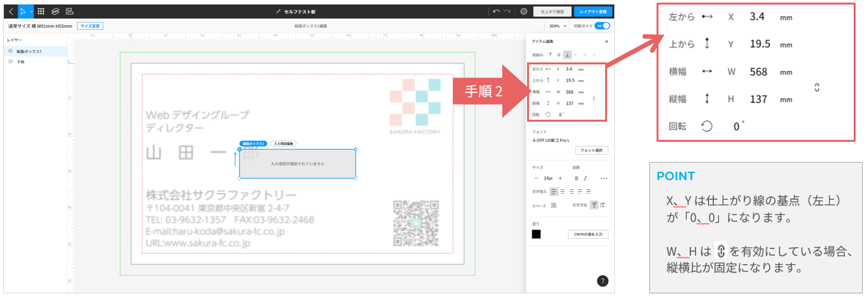Open the pointer tool dropdown arrow
Screen dimensions: 868x296
[x=31, y=12]
